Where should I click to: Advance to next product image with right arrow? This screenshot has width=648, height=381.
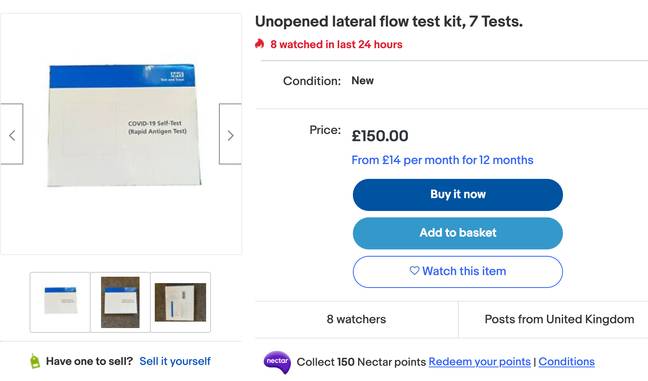(x=230, y=134)
